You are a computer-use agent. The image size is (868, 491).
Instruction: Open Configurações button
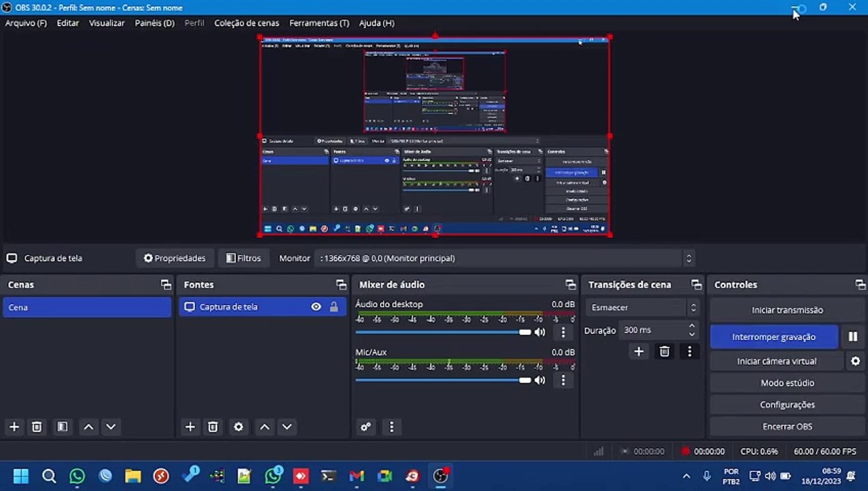pos(787,405)
